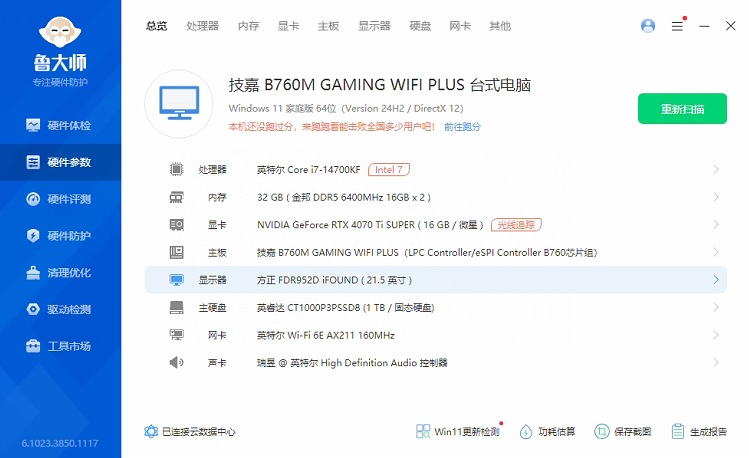Click the 32 GB memory description
Image resolution: width=749 pixels, height=458 pixels.
click(344, 197)
